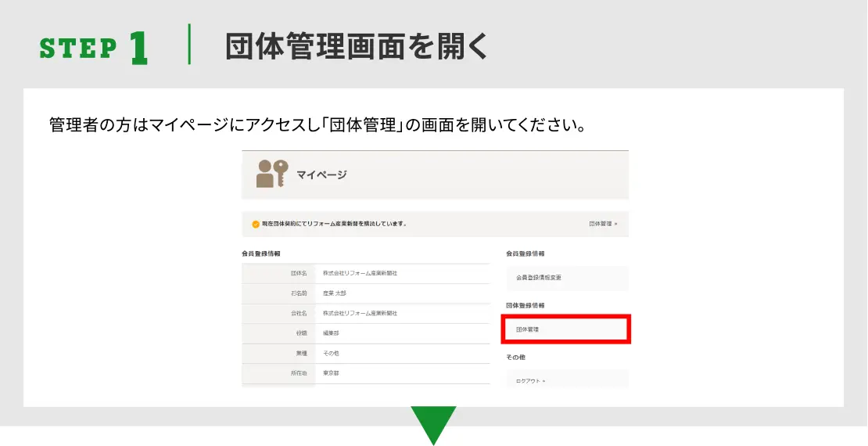The image size is (868, 446).
Task: Click the 団体登録情報 sidebar heading
Action: [525, 306]
